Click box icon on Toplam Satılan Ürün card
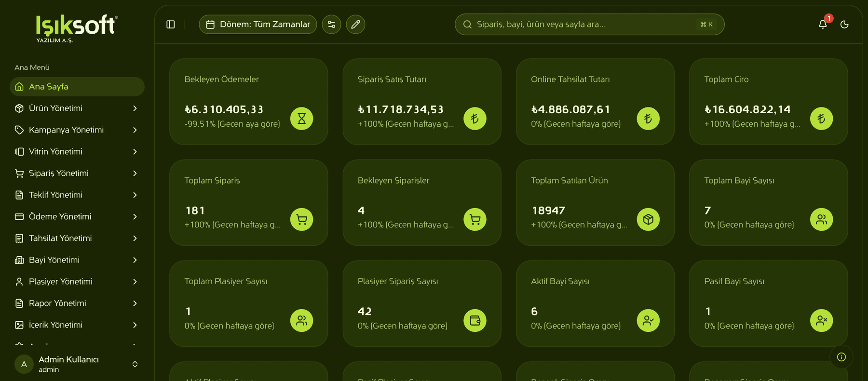The height and width of the screenshot is (381, 868). 648,220
